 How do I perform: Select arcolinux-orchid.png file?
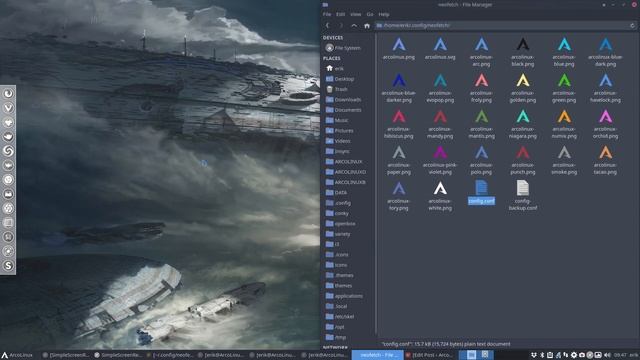pos(605,124)
